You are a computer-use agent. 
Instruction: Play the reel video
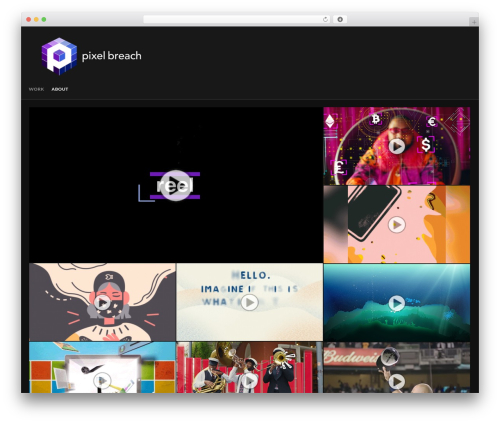(176, 185)
